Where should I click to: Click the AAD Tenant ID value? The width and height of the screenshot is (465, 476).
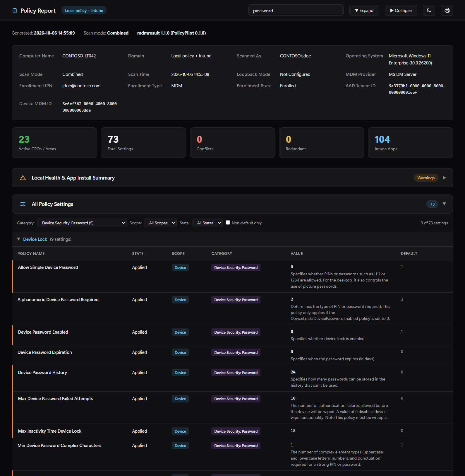coord(417,89)
